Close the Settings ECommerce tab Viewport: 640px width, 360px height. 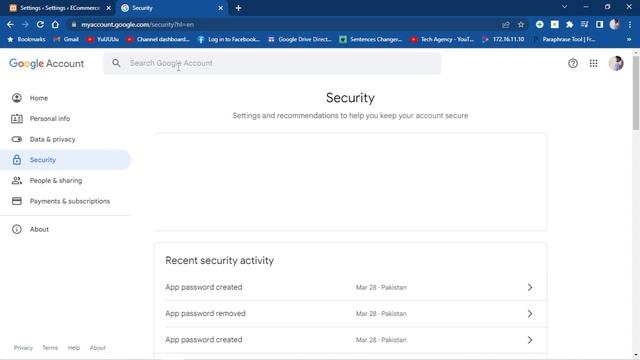[109, 8]
